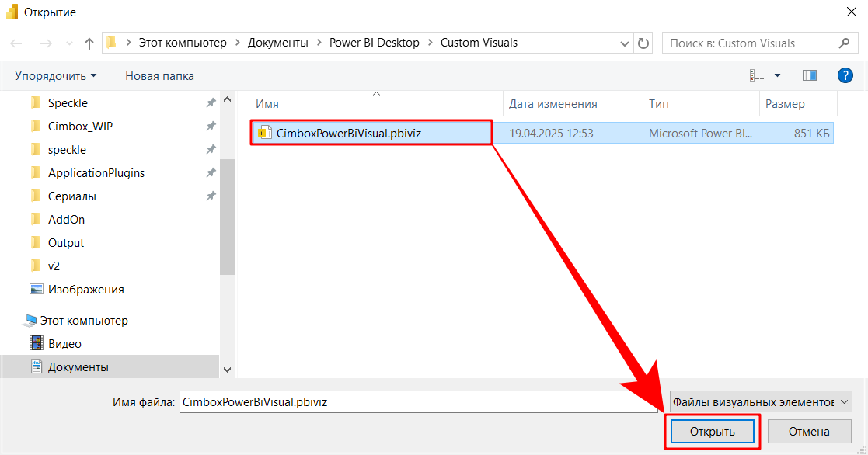The width and height of the screenshot is (868, 455).
Task: Click the pin icon next to Cimbox_WIP
Action: click(x=211, y=126)
